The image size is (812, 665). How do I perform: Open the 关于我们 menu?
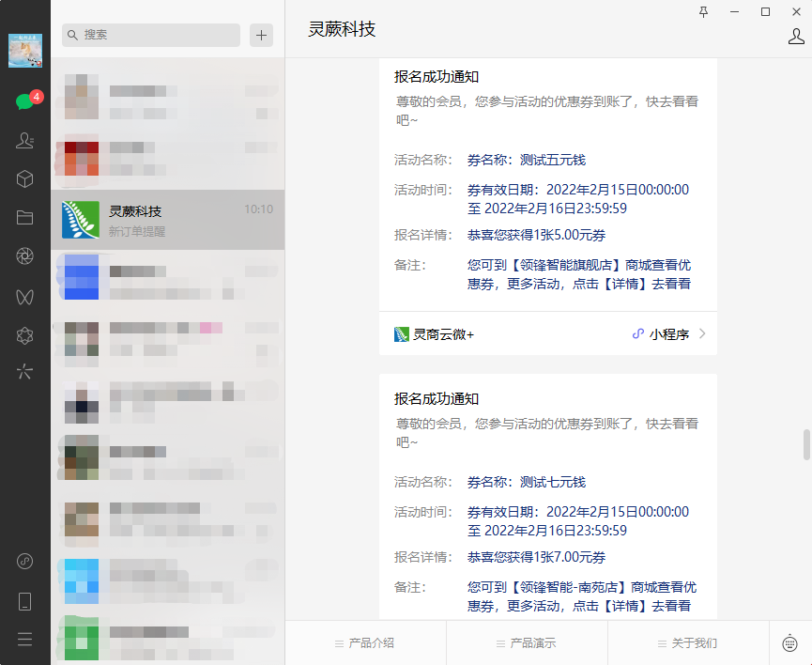tap(688, 643)
